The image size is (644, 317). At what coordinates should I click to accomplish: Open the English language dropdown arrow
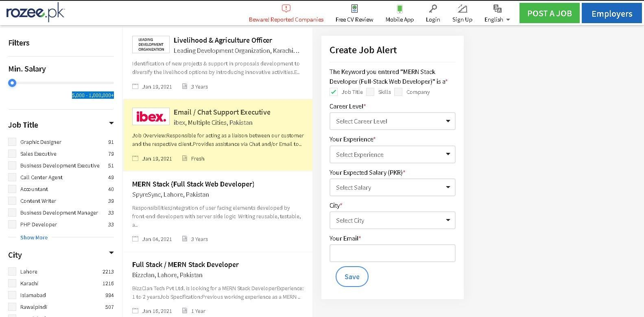(x=508, y=20)
